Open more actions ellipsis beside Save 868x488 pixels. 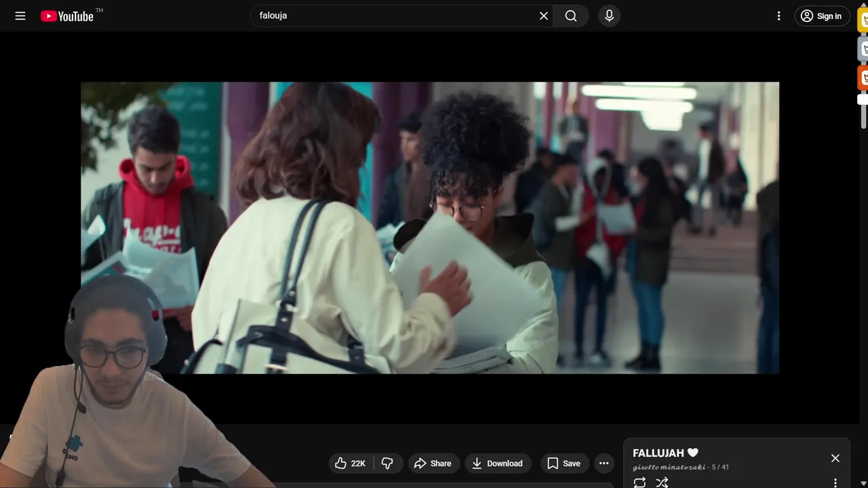pyautogui.click(x=604, y=464)
